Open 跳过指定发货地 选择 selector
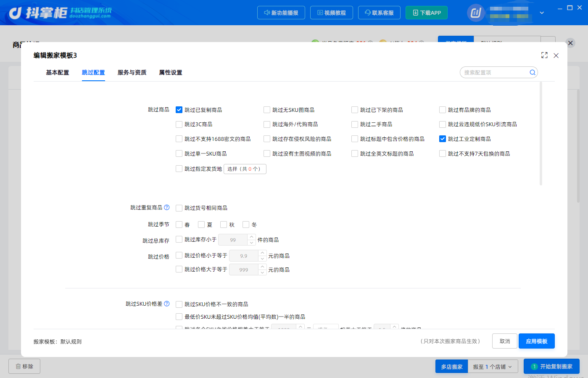The width and height of the screenshot is (588, 378). tap(245, 169)
